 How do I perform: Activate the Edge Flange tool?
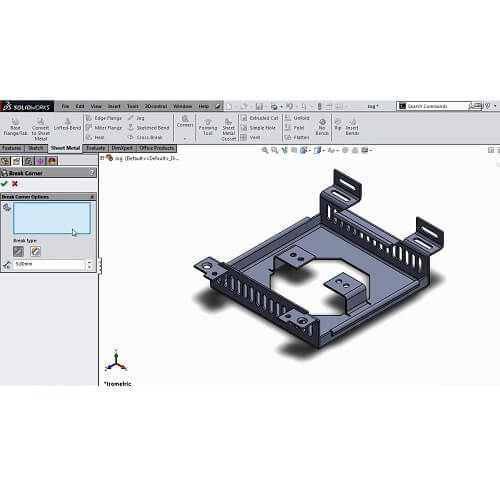click(104, 118)
